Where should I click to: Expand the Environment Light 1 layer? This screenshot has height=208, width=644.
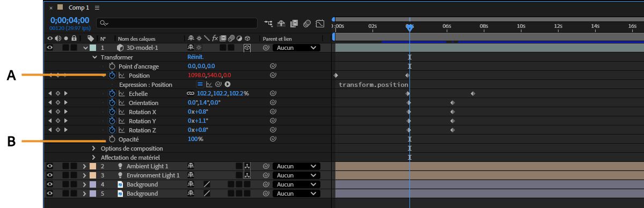click(84, 175)
